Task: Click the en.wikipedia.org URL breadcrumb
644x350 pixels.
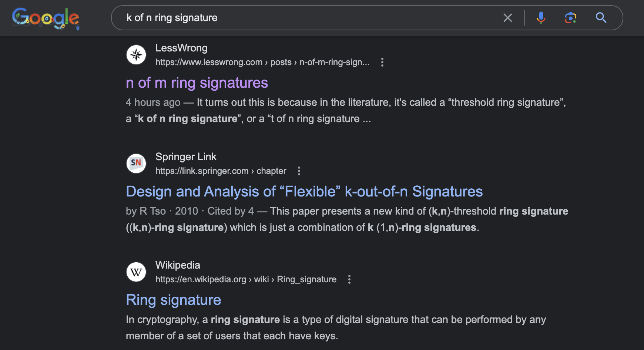Action: pos(246,279)
